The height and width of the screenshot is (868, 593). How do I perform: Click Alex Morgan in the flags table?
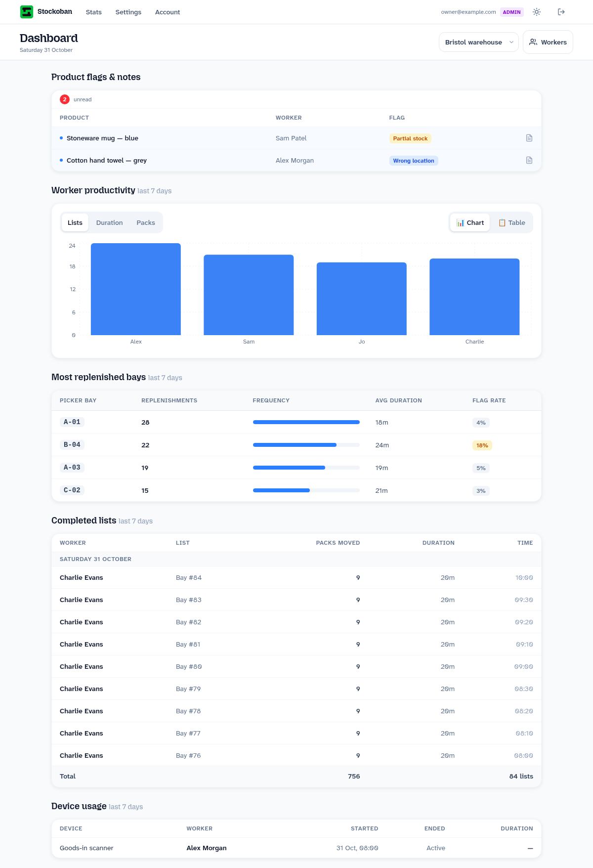tap(295, 160)
